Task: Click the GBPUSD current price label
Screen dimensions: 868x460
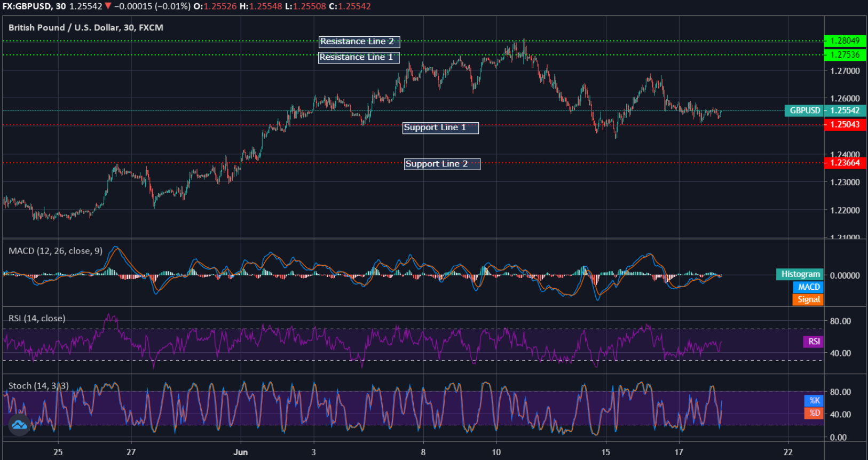Action: [x=804, y=110]
